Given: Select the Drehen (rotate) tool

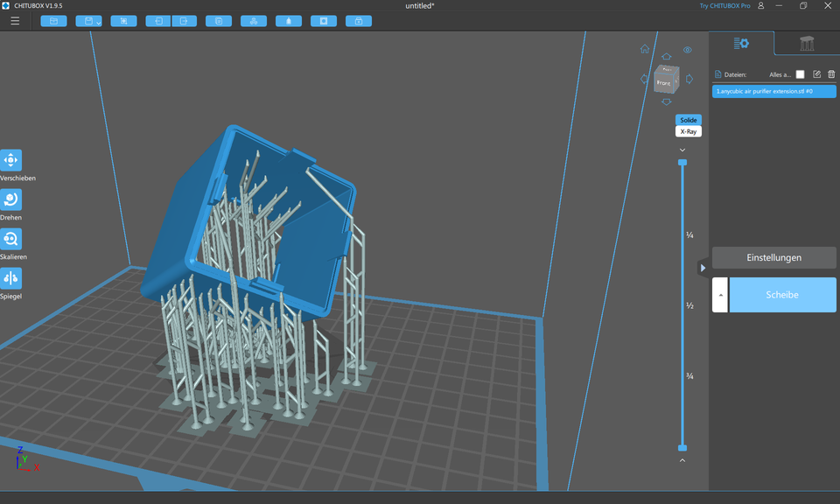Looking at the screenshot, I should coord(11,199).
